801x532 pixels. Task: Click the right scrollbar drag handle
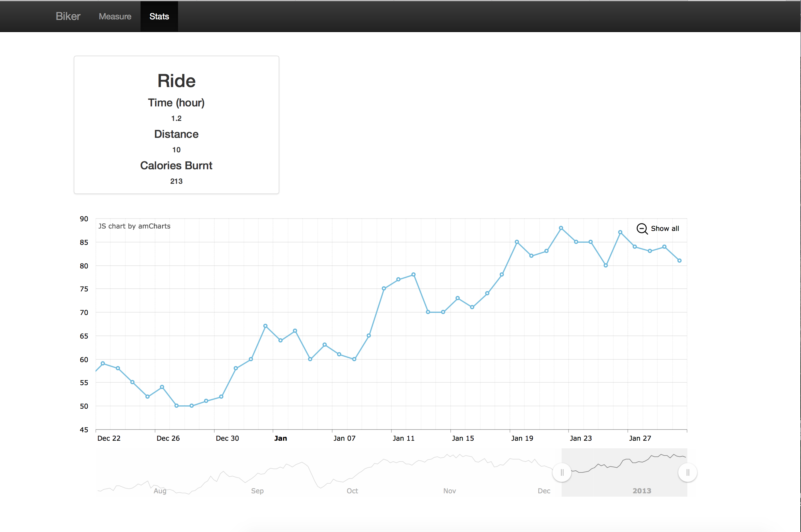(x=687, y=472)
